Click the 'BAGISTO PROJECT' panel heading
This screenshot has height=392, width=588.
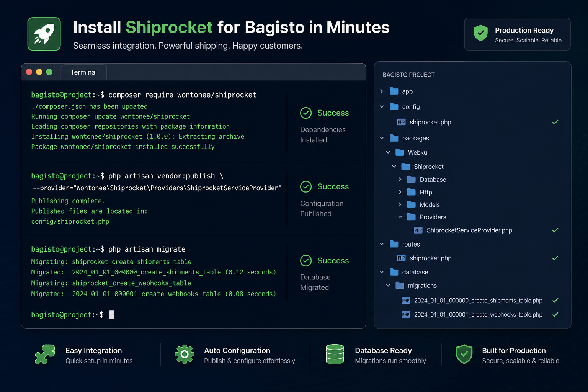click(x=408, y=75)
